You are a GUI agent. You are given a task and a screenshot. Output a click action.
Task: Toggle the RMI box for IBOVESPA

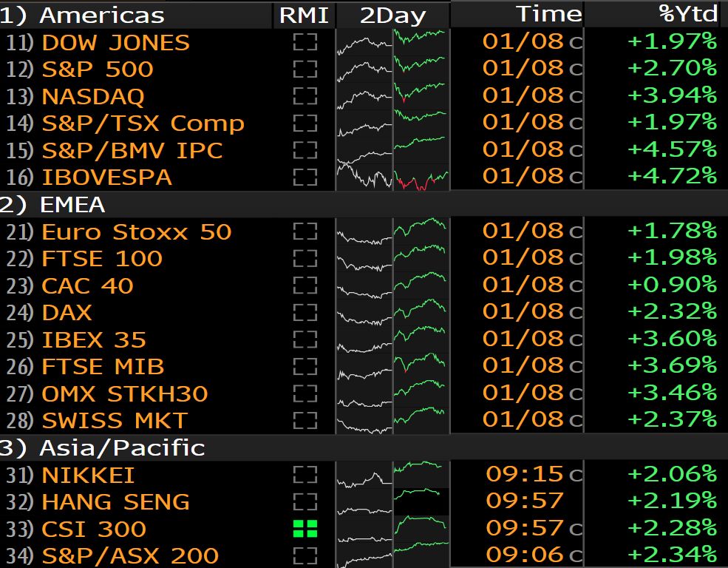point(305,177)
